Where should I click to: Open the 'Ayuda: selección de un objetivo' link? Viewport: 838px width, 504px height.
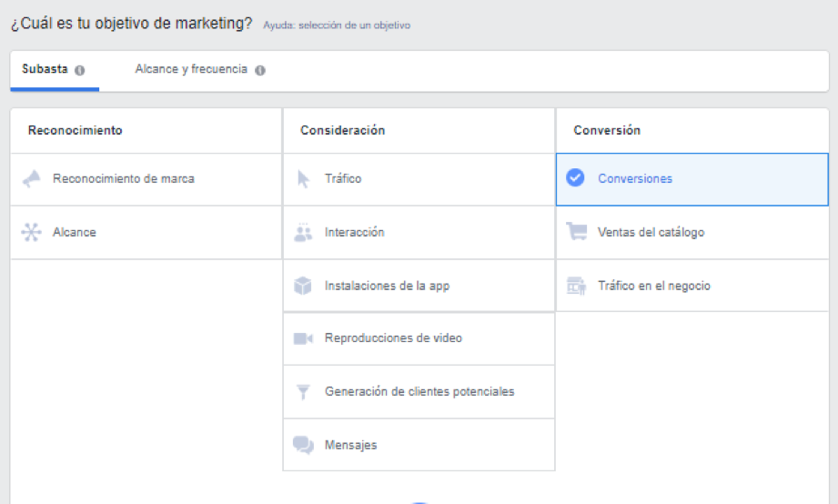click(x=337, y=25)
